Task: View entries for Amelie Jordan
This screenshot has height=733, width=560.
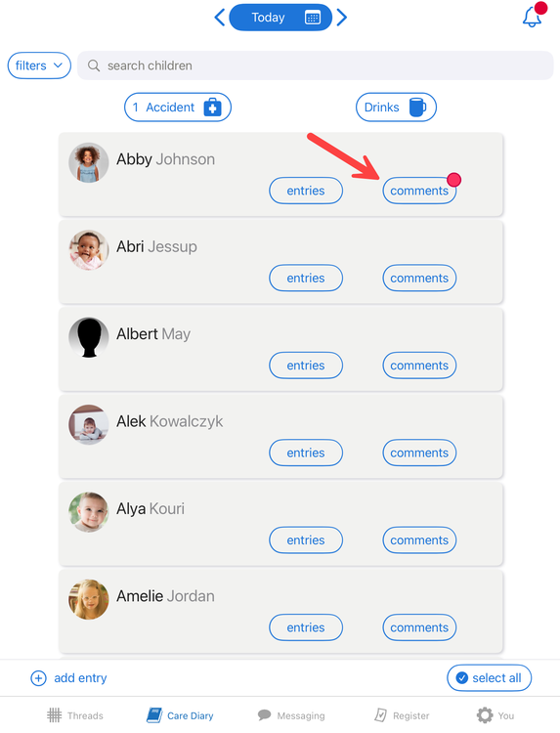Action: pos(306,627)
